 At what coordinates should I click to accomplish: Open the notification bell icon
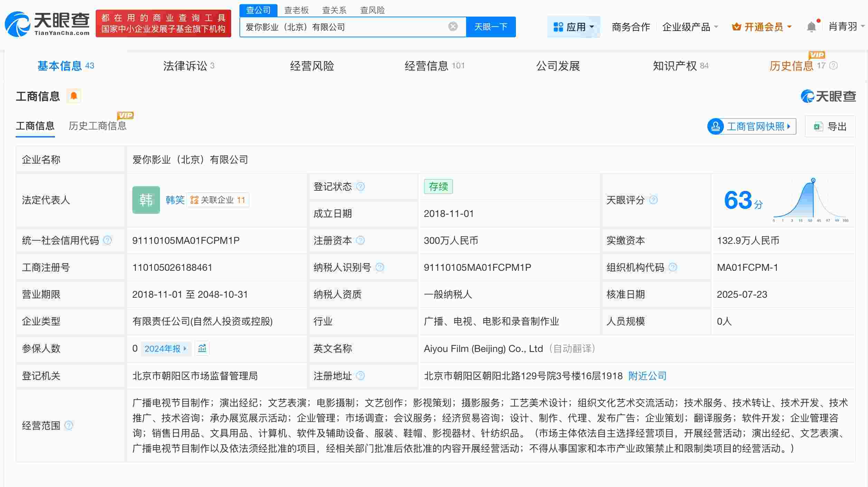click(x=811, y=26)
